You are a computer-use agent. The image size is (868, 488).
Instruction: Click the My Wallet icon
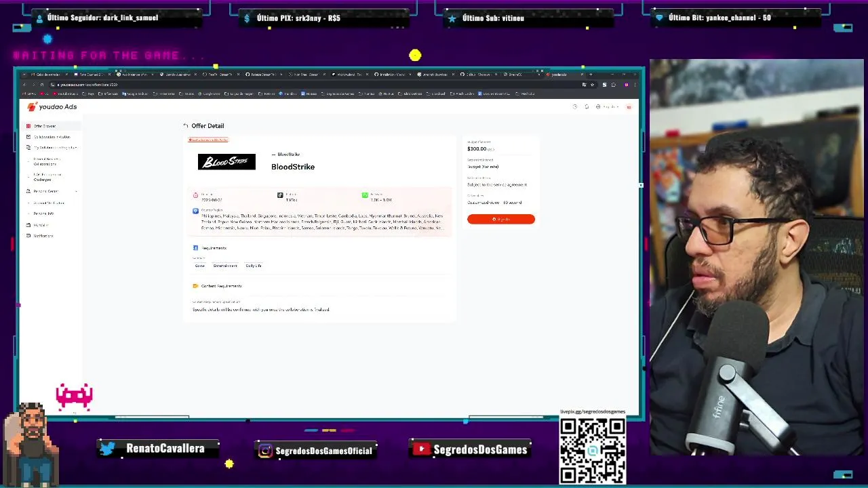[28, 225]
